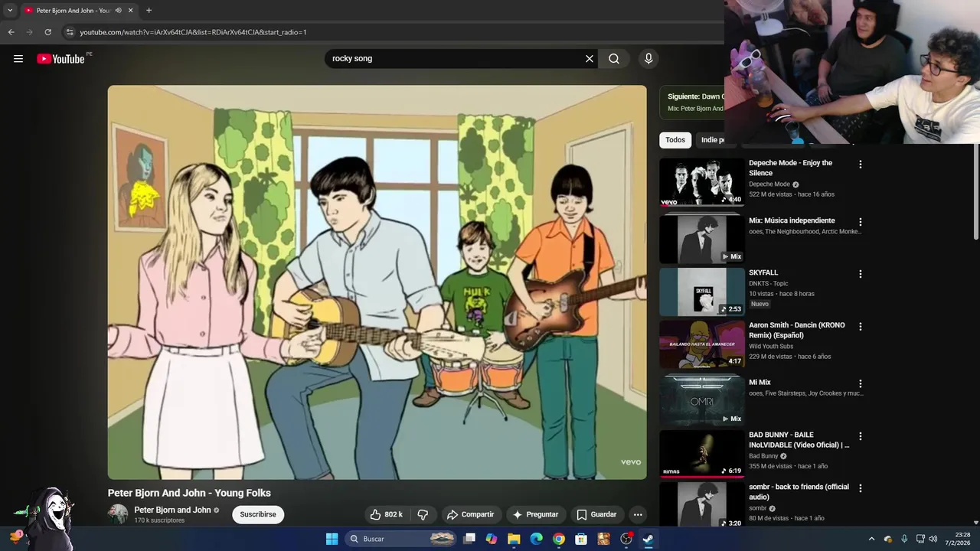The height and width of the screenshot is (551, 980).
Task: Open the YouTube hamburger guide menu
Action: pyautogui.click(x=18, y=59)
